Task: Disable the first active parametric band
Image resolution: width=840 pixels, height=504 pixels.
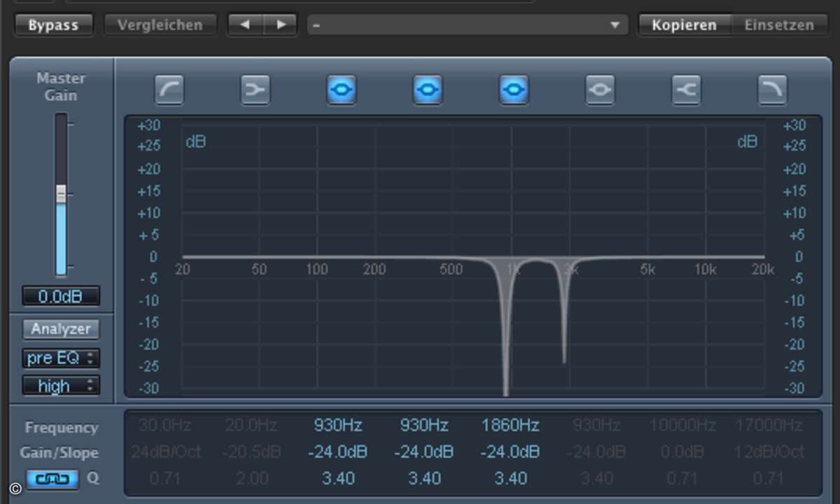Action: [x=342, y=90]
